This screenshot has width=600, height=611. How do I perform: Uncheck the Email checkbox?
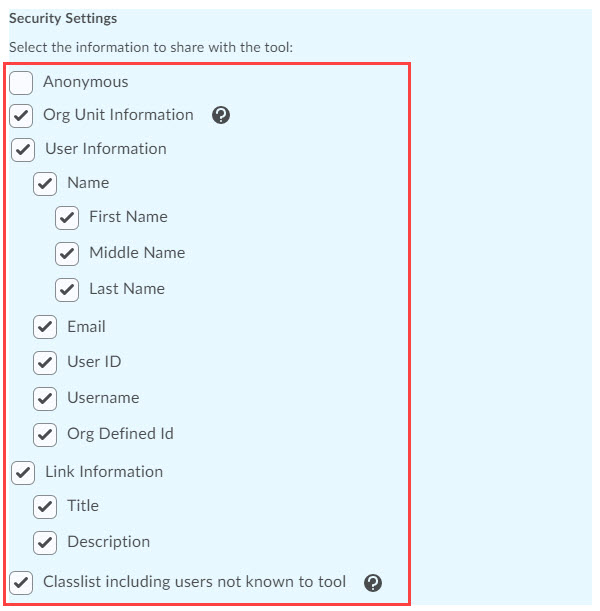pyautogui.click(x=45, y=328)
